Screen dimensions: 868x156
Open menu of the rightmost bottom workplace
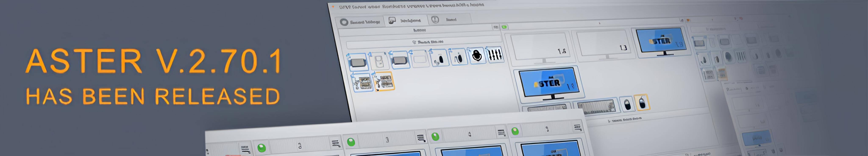tap(577, 128)
